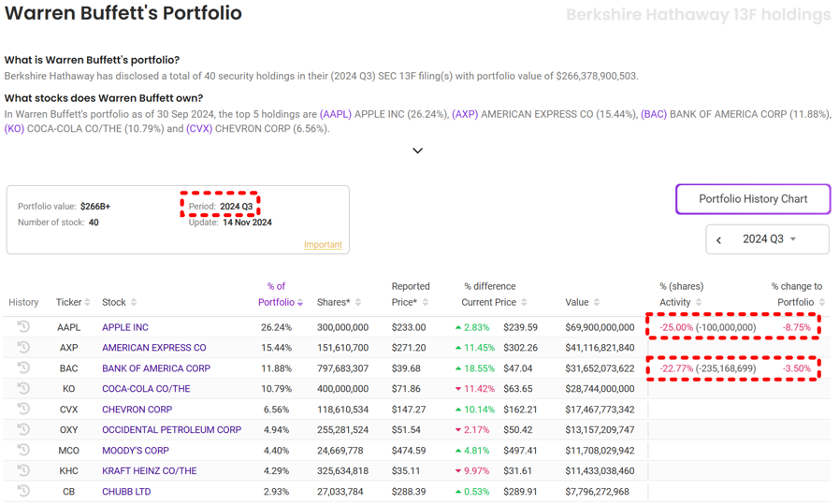839x504 pixels.
Task: Sort holdings by Ticker column
Action: 73,302
